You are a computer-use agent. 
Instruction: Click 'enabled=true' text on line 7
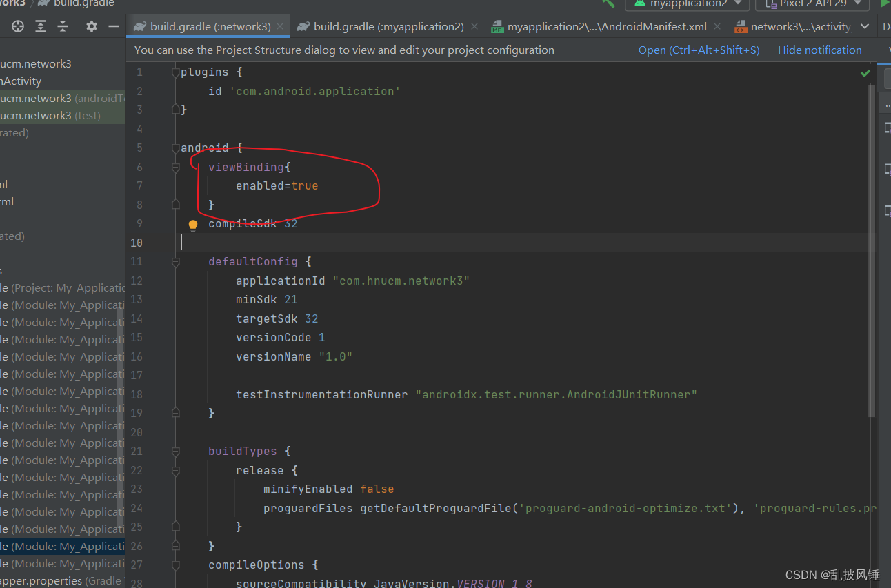277,186
